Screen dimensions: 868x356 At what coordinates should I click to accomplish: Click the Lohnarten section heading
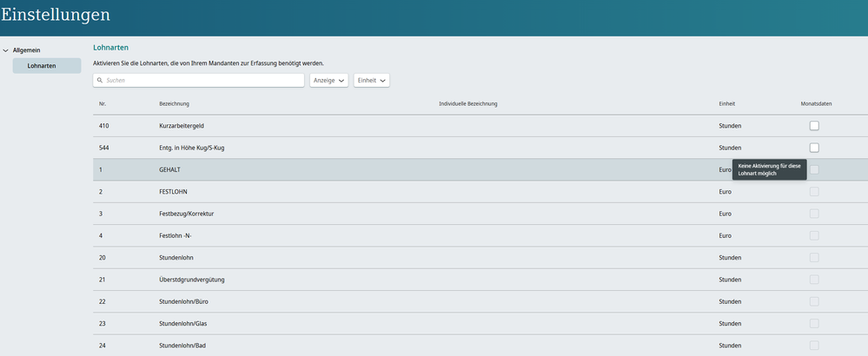point(111,48)
